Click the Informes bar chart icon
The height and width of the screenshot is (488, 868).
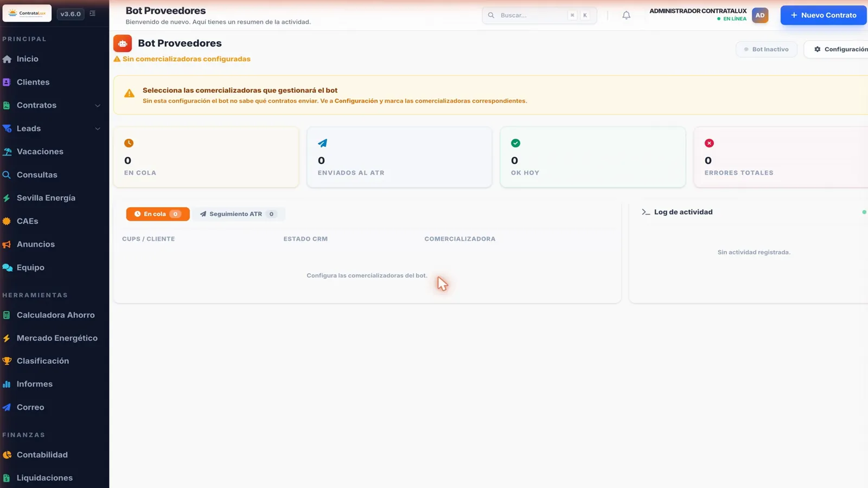coord(7,384)
